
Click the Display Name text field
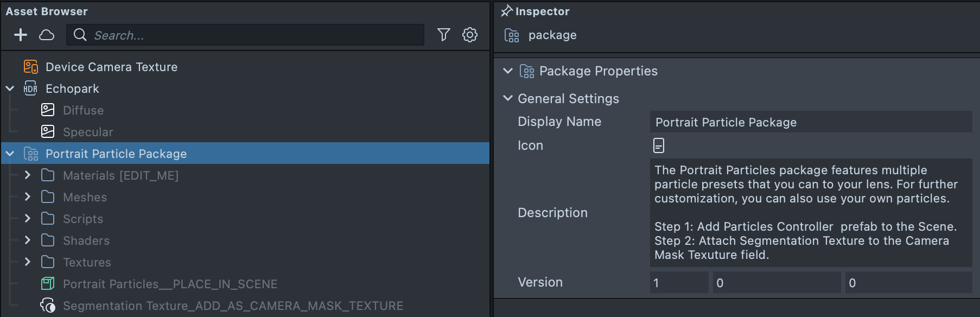tap(811, 122)
